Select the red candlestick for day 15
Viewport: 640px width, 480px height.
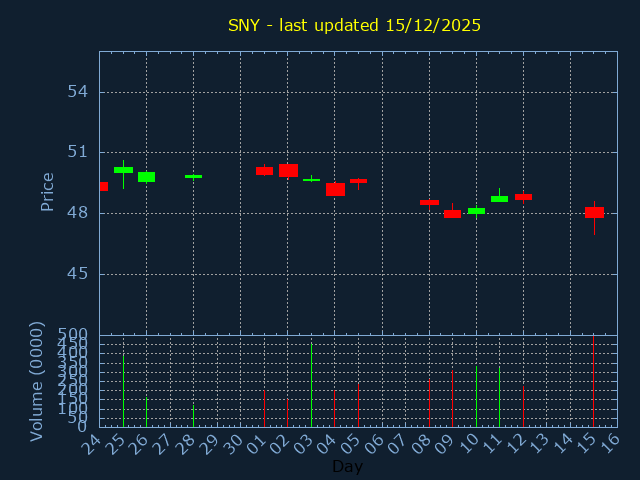(x=594, y=212)
